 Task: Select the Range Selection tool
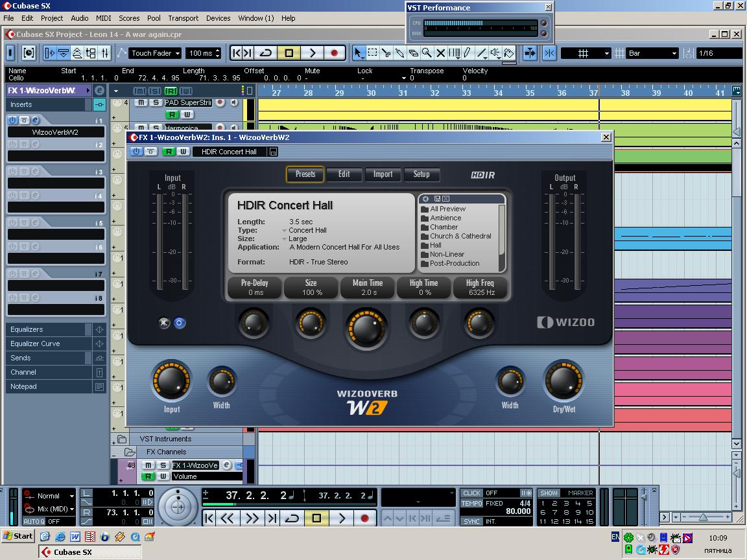click(373, 53)
